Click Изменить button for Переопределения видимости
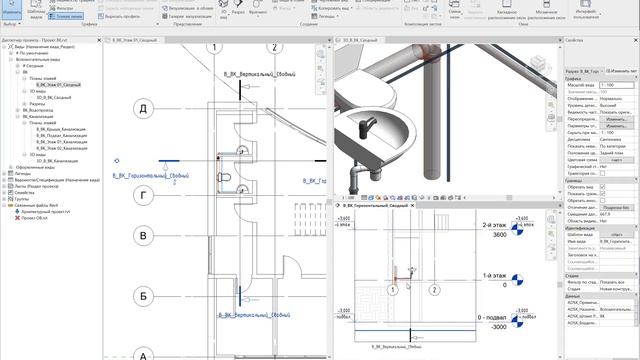The height and width of the screenshot is (360, 640). coord(616,119)
